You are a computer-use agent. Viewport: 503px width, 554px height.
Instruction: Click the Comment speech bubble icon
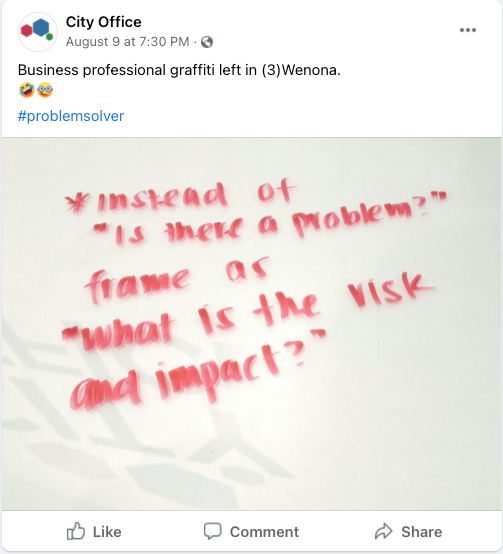(213, 531)
